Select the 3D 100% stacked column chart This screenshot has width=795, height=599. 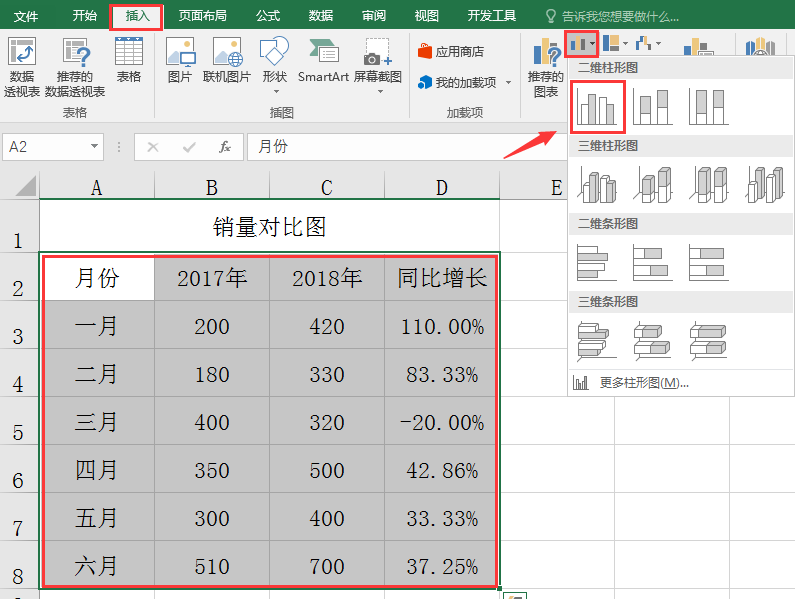click(709, 185)
